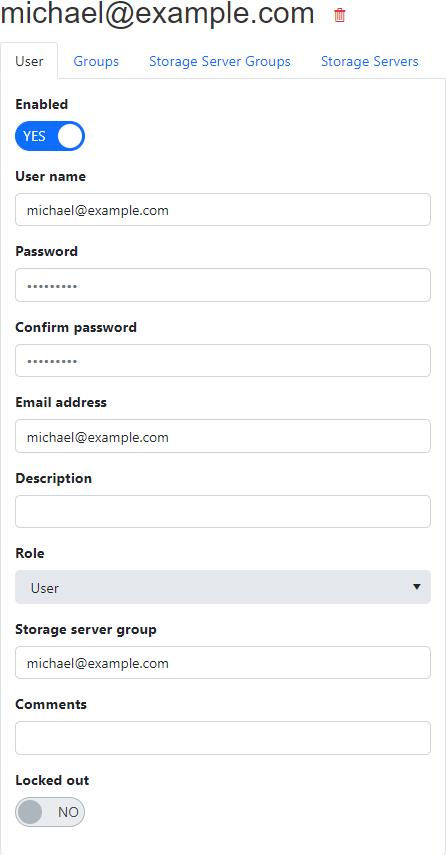Click the empty Comments field
Viewport: 446px width, 855px height.
coord(223,738)
